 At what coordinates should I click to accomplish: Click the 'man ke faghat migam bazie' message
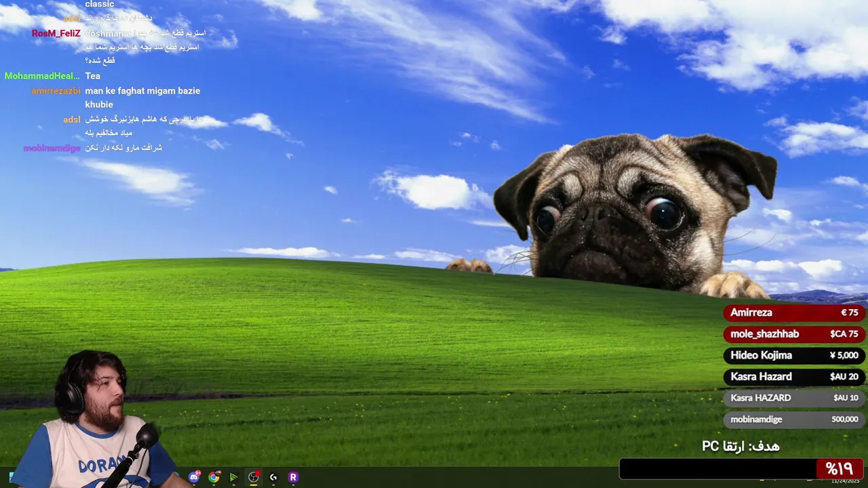(142, 91)
